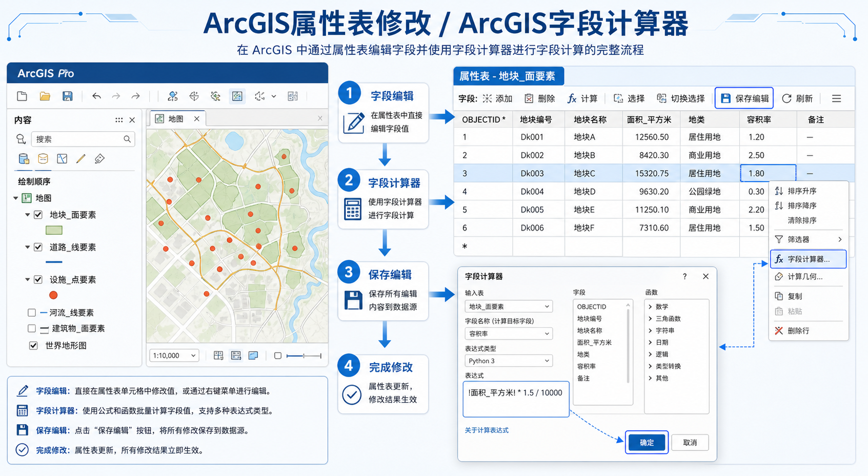Select the list by labeling tag icon
Viewport: 868px width, 476px height.
[99, 159]
